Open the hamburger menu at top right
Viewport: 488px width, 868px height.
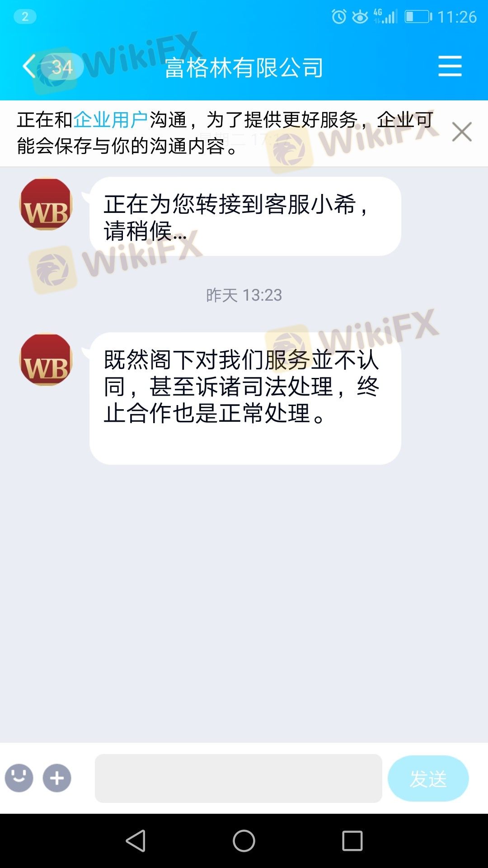point(450,66)
